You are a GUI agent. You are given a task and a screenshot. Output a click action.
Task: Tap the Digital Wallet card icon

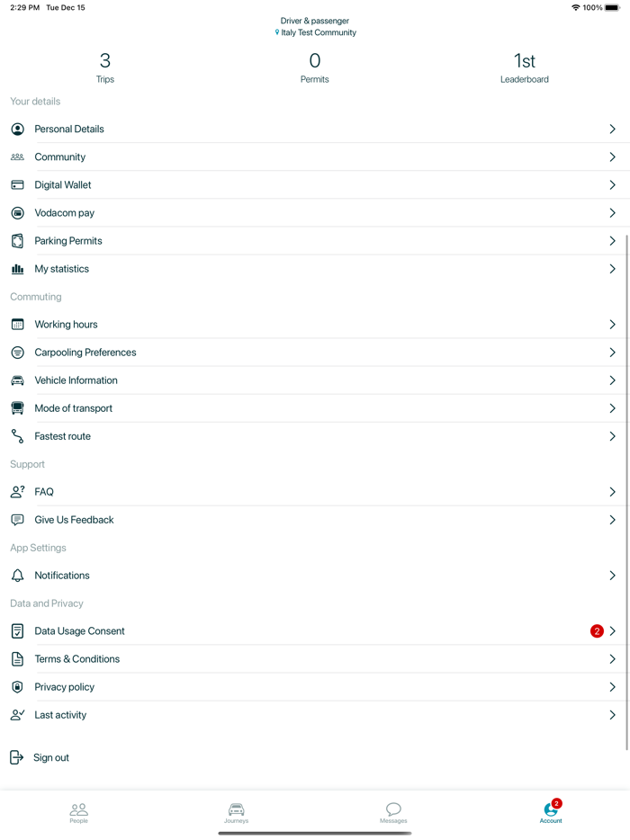point(17,185)
